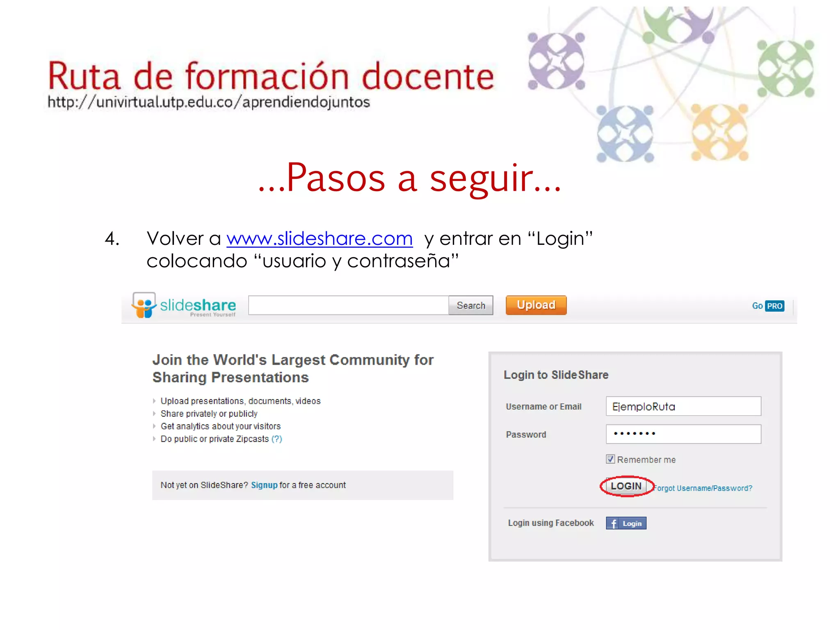
Task: Click the Password input field
Action: [x=683, y=434]
